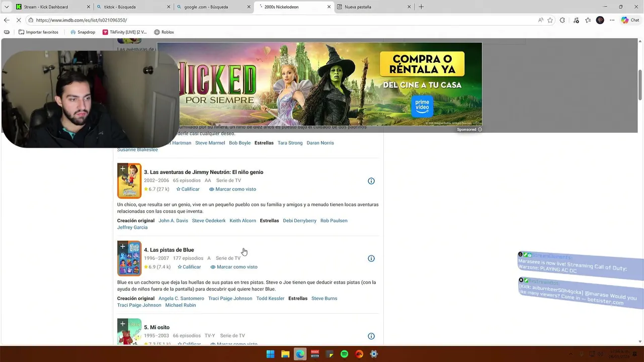Open Angela C. Santomero link
The width and height of the screenshot is (644, 362).
[181, 298]
